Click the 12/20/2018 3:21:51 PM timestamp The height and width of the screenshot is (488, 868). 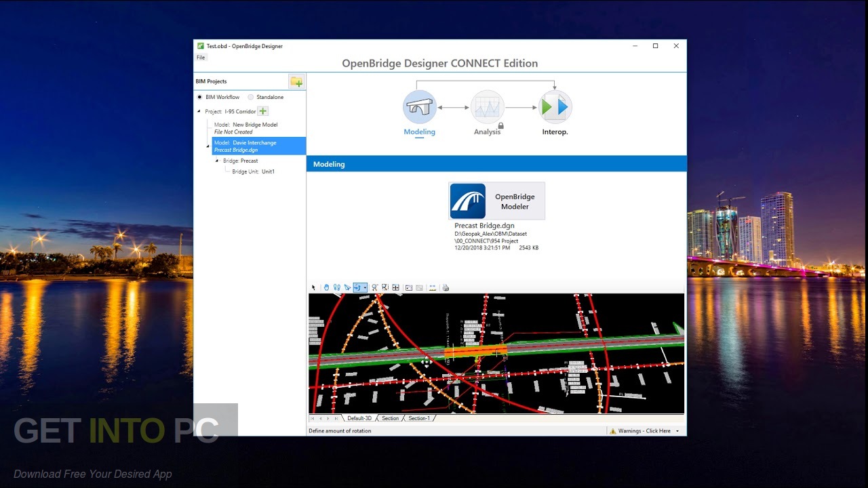click(x=482, y=248)
